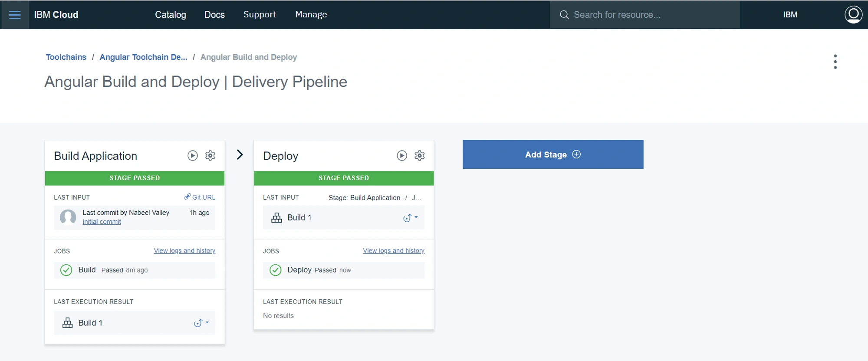This screenshot has width=868, height=361.
Task: Click the Deploy stage title
Action: pos(281,156)
